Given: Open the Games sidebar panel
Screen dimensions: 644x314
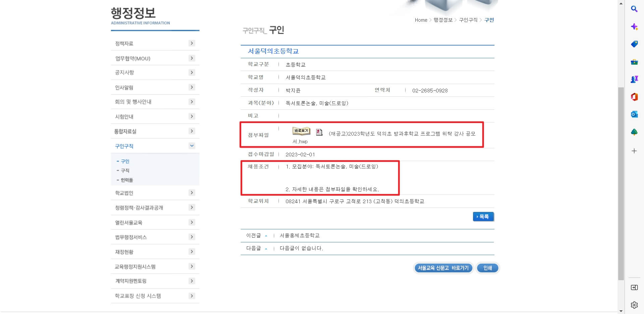Looking at the screenshot, I should [x=634, y=79].
